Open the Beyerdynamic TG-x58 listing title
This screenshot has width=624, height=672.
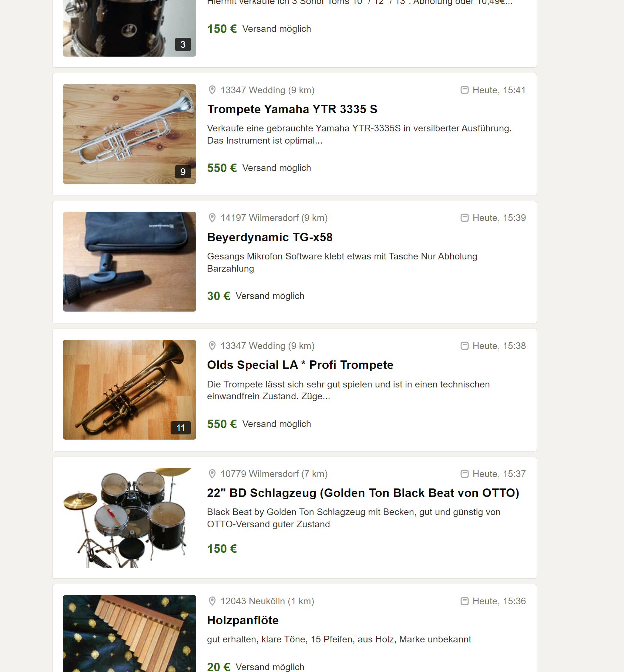click(270, 237)
